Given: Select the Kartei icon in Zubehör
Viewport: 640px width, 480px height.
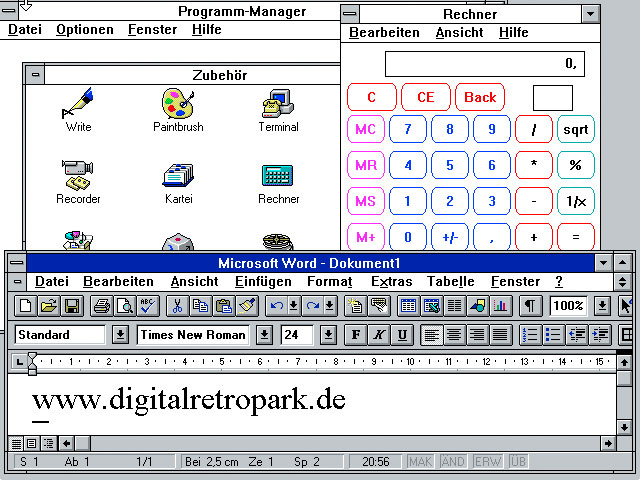Looking at the screenshot, I should point(178,182).
